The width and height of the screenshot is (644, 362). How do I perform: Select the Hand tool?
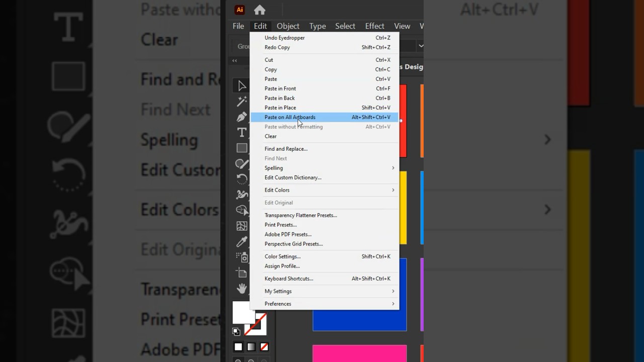242,289
